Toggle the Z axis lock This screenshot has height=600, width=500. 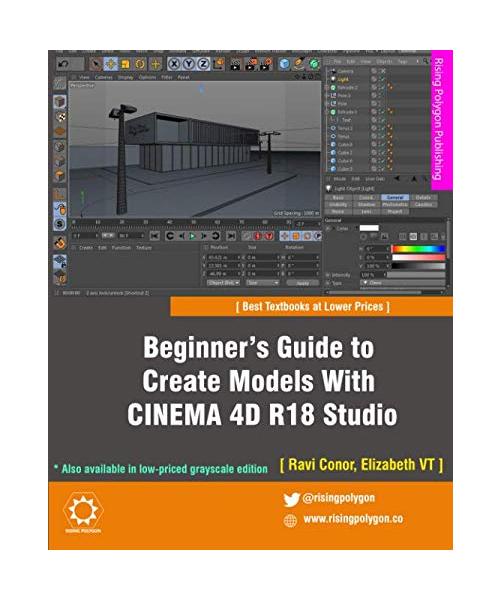click(203, 64)
